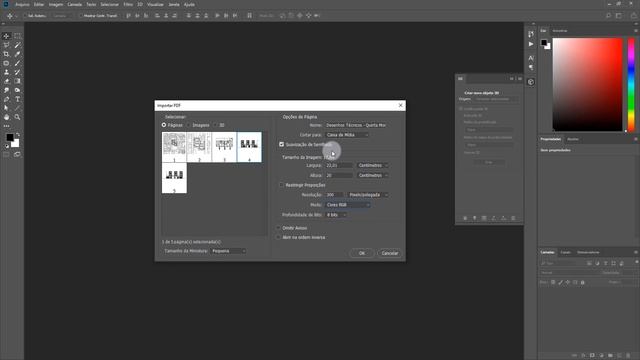Screen dimensions: 640x360
Task: Enable the Restringir Proporções checkbox
Action: click(x=281, y=185)
